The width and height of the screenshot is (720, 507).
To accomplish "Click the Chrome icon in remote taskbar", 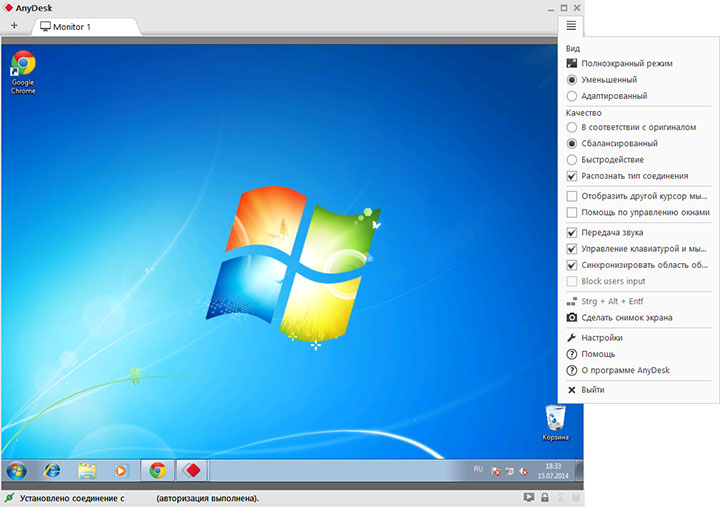I will click(157, 470).
